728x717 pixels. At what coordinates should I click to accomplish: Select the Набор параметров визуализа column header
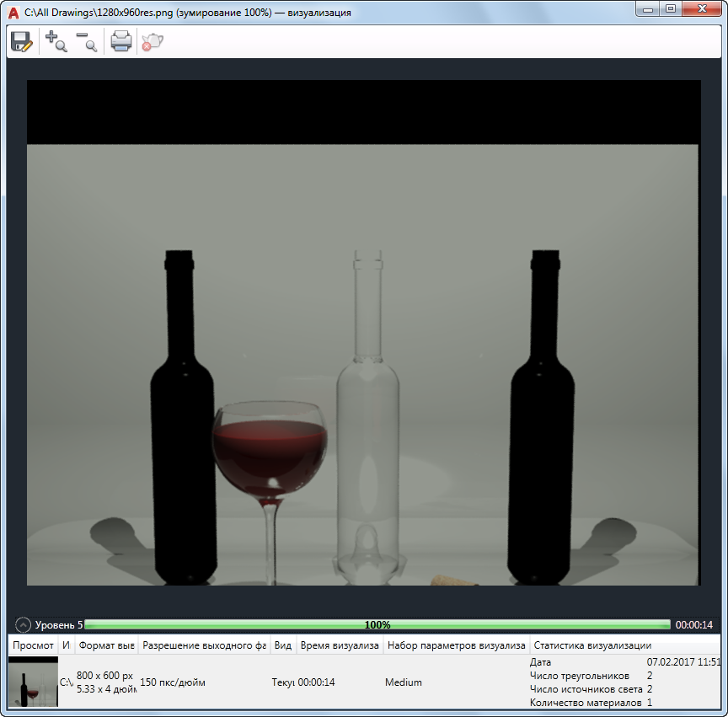pyautogui.click(x=457, y=645)
